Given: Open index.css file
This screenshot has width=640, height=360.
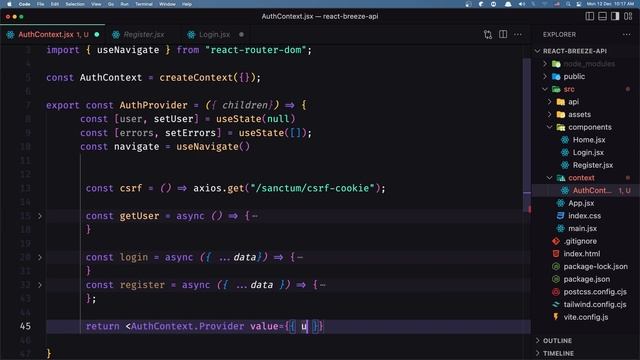Looking at the screenshot, I should [x=584, y=216].
